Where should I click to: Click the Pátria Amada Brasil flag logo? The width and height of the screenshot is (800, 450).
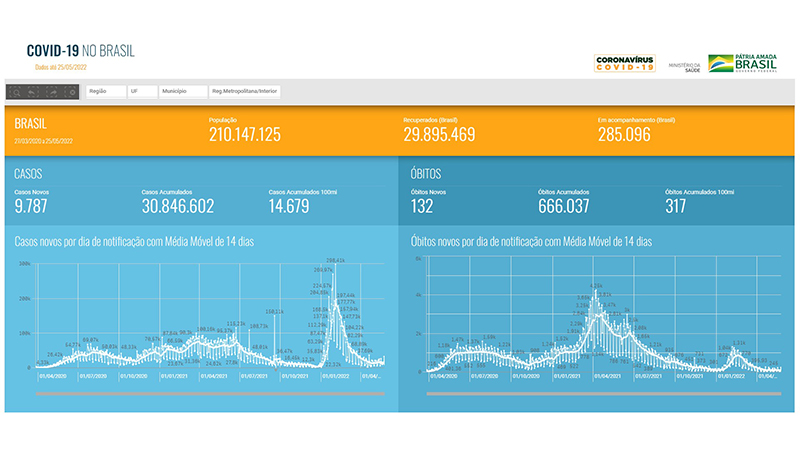742,63
